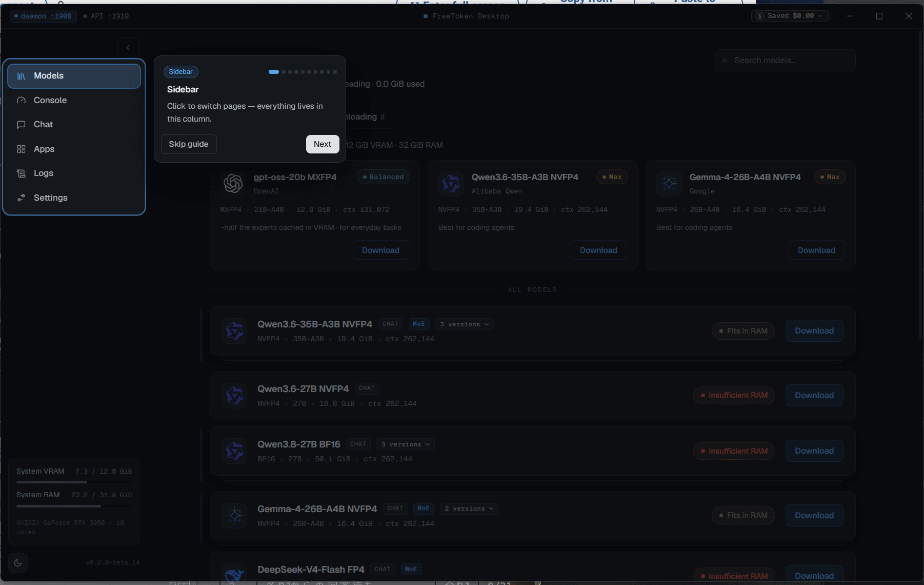924x585 pixels.
Task: Download the Qwen3.8-27B BF16 model
Action: pos(814,451)
